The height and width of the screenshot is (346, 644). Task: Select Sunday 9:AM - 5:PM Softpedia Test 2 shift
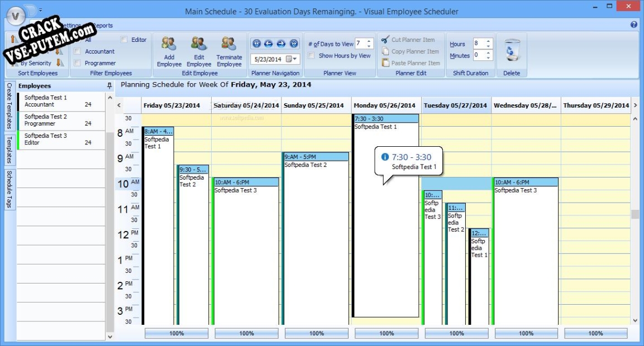pyautogui.click(x=316, y=238)
